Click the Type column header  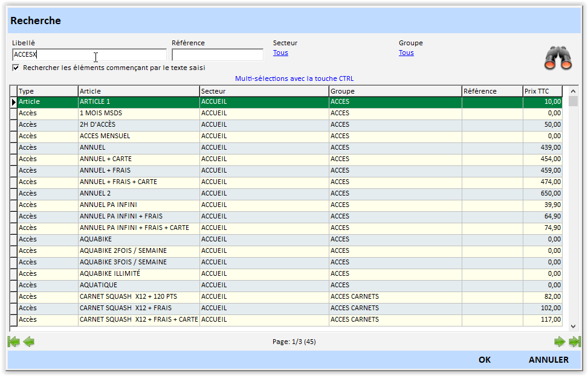tap(47, 91)
